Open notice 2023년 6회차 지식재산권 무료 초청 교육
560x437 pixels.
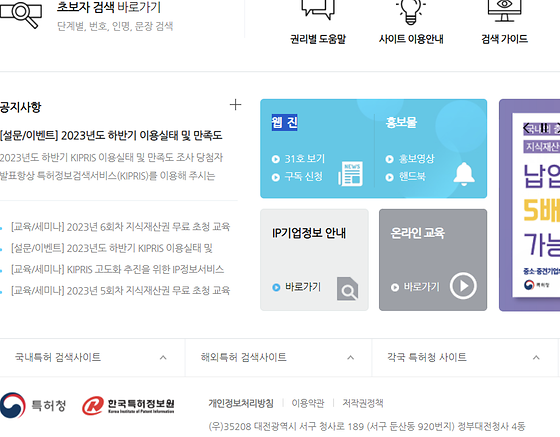pos(120,226)
